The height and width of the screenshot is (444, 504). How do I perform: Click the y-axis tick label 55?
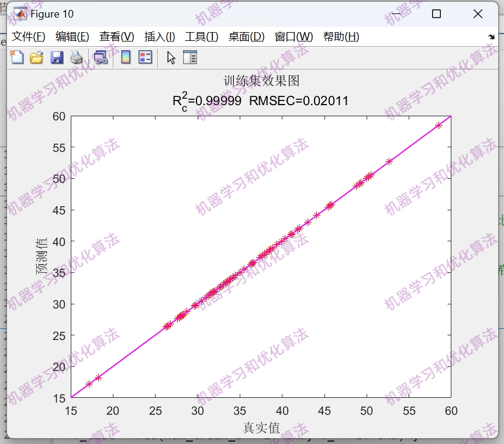tap(59, 148)
